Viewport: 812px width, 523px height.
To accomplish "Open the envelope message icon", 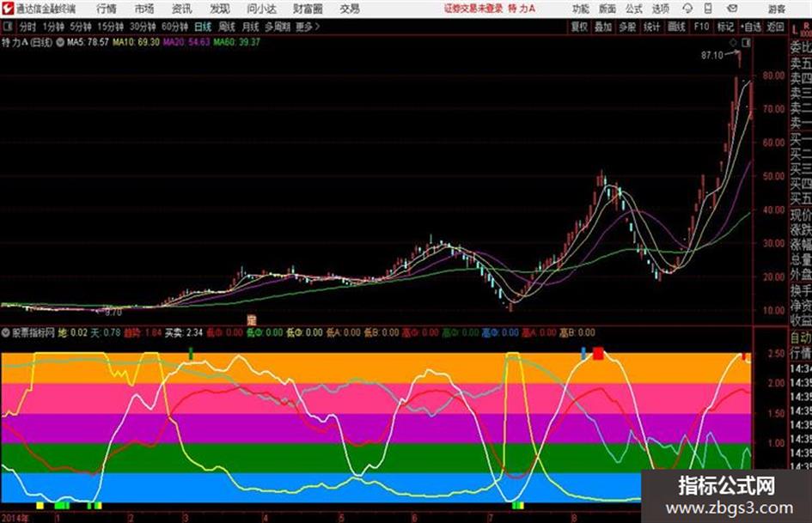I will (732, 9).
